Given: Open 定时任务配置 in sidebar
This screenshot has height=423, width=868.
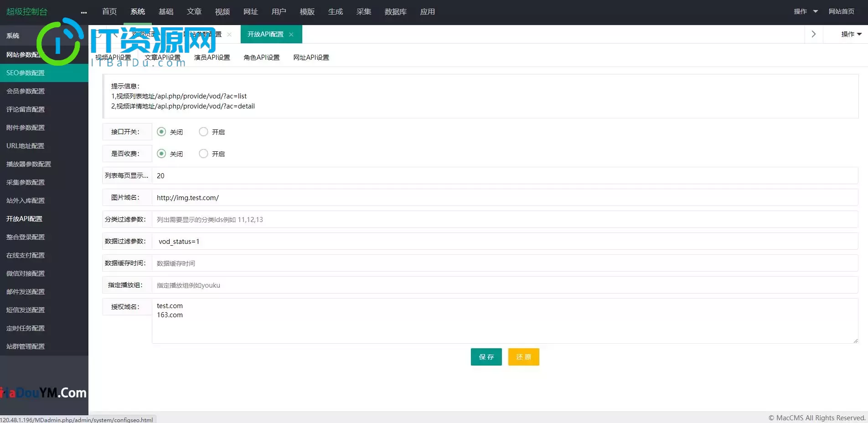Looking at the screenshot, I should tap(44, 328).
